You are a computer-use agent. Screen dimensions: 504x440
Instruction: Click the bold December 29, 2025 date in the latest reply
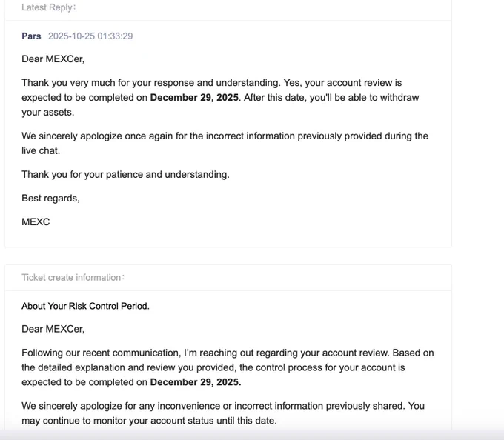tap(194, 98)
